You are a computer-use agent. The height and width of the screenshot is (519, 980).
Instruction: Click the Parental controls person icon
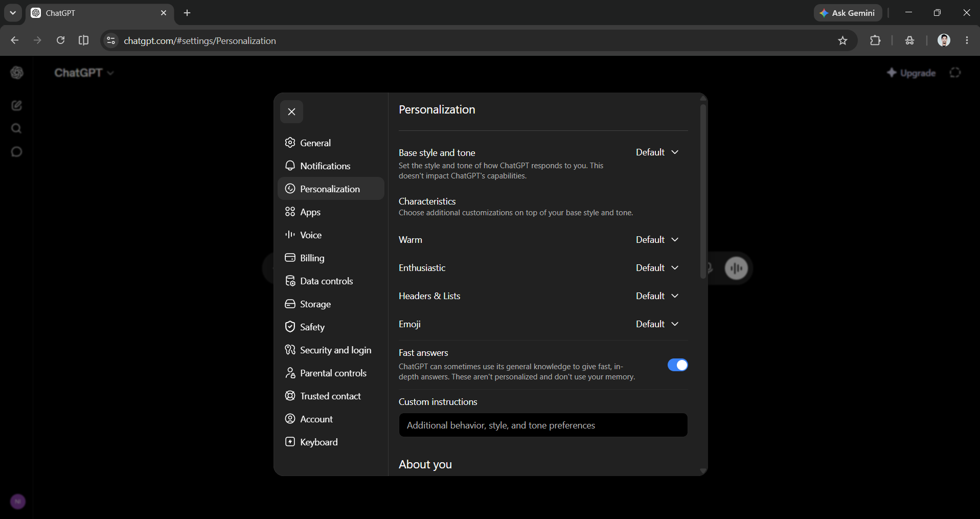(290, 373)
